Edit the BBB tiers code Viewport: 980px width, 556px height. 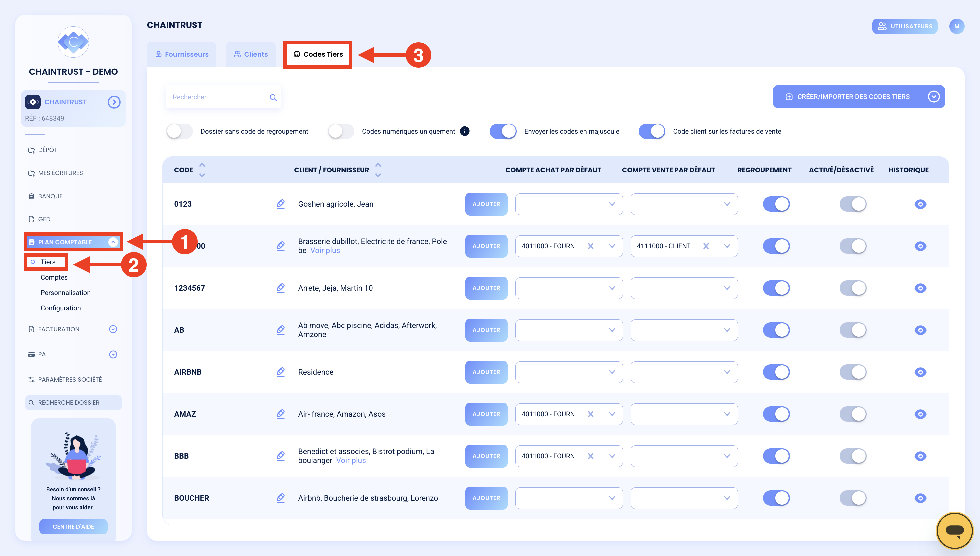tap(281, 456)
